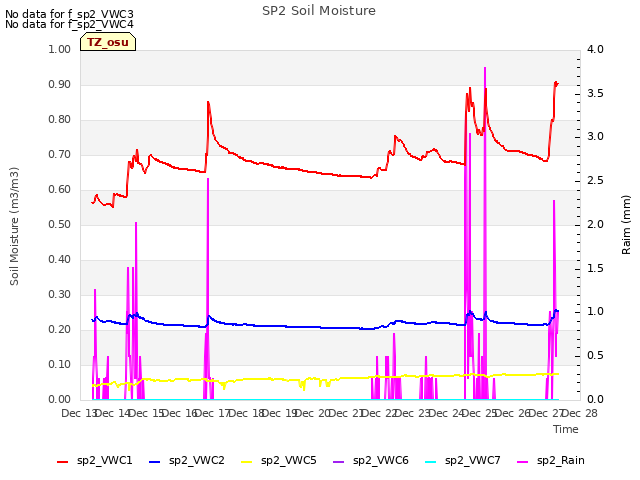Click the 0.90 left axis tick label
This screenshot has height=480, width=640.
click(x=60, y=84)
